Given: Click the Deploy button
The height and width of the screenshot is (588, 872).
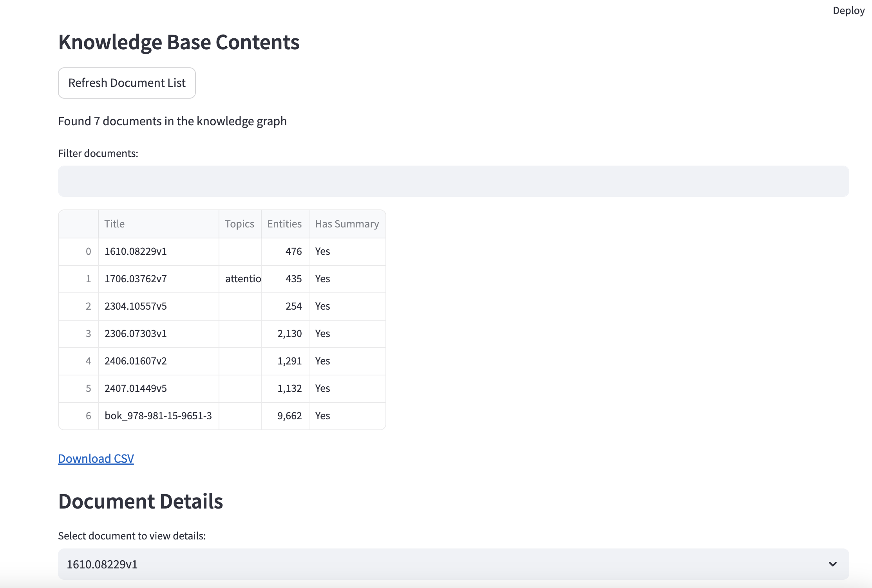Looking at the screenshot, I should click(848, 11).
